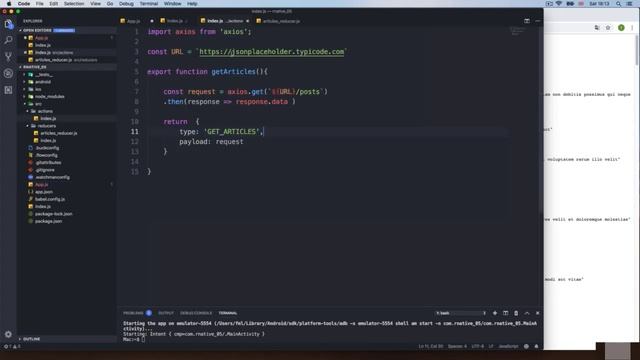Click Ln, Col position in status bar
The image size is (640, 360).
431,346
